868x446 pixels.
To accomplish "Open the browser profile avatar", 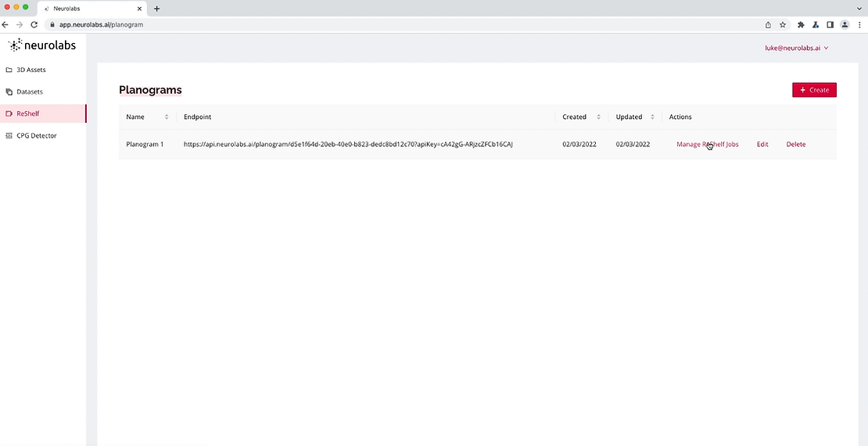I will 845,24.
